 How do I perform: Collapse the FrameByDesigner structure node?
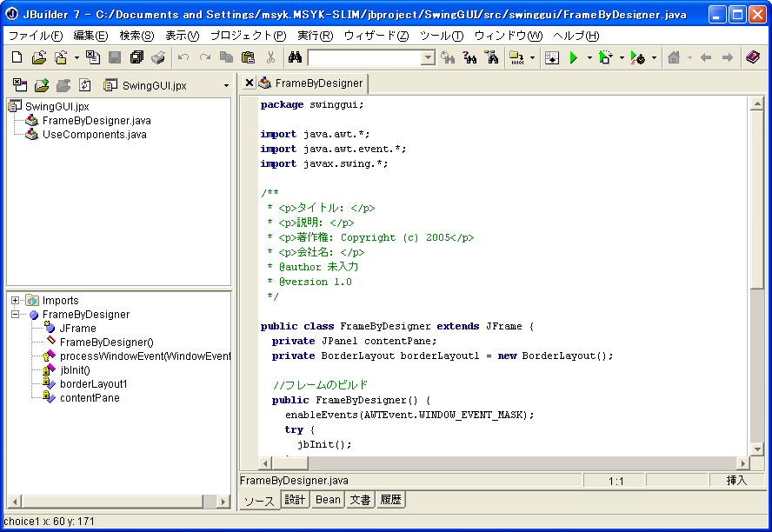pos(16,315)
